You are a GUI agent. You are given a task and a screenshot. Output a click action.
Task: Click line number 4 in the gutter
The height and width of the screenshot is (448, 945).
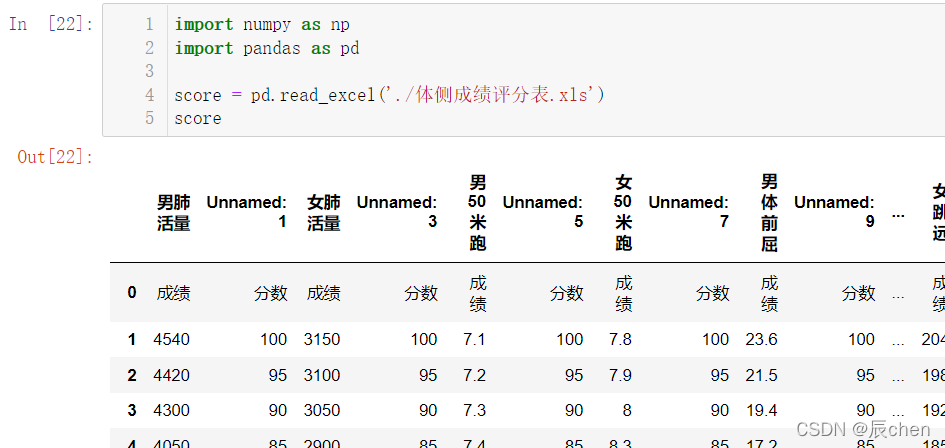pyautogui.click(x=149, y=95)
